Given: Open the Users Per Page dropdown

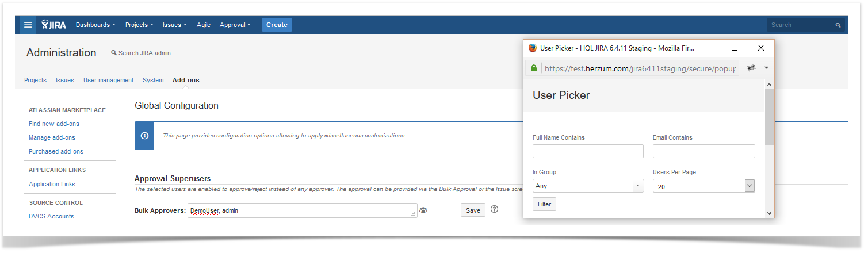Looking at the screenshot, I should pos(703,186).
